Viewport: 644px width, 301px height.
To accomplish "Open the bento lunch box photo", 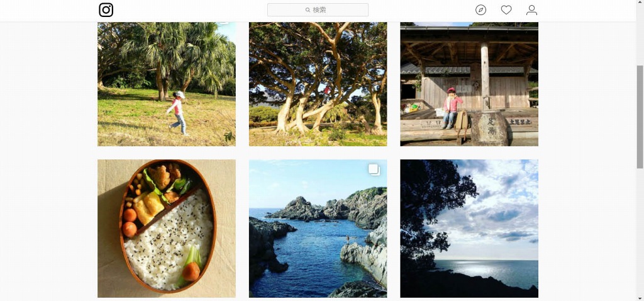I will coord(167,229).
